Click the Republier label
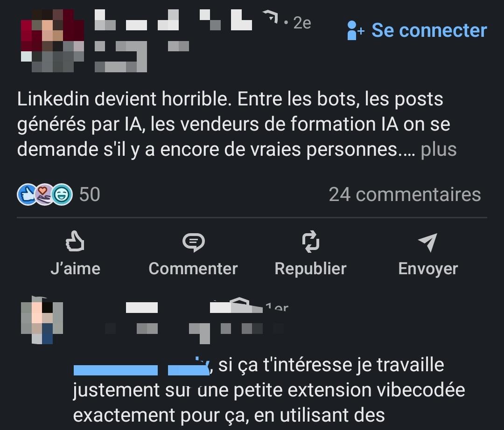504x430 pixels. coord(310,269)
